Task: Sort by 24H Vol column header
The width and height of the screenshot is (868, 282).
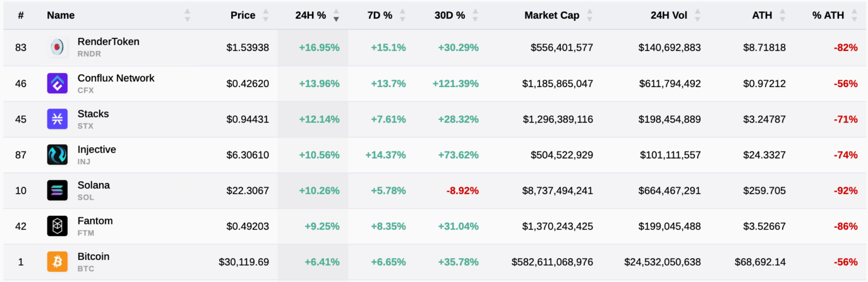Action: (669, 15)
